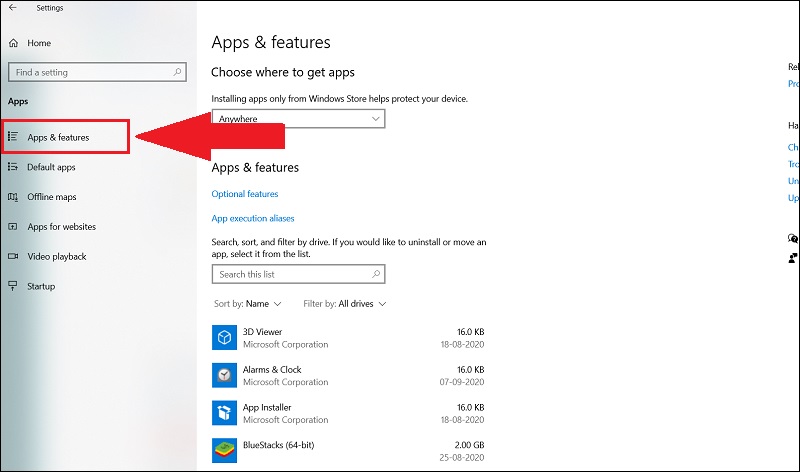This screenshot has height=472, width=800.
Task: Click the App Installer app icon
Action: (224, 413)
